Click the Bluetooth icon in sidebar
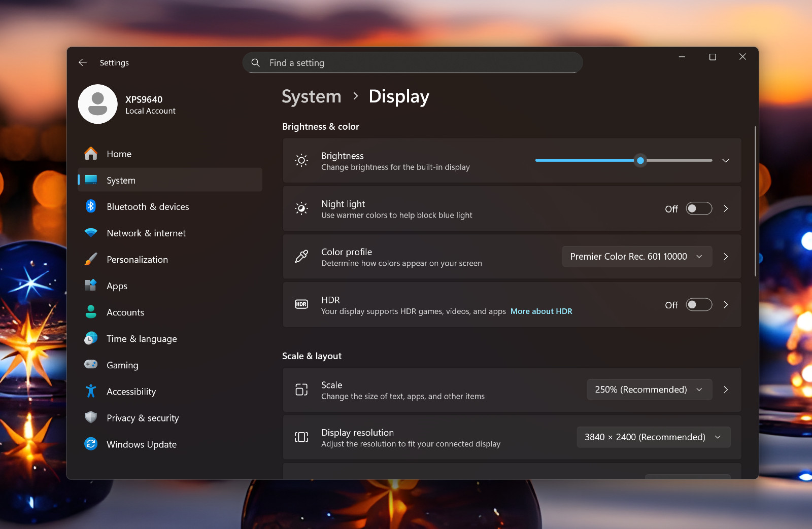This screenshot has height=529, width=812. point(91,206)
